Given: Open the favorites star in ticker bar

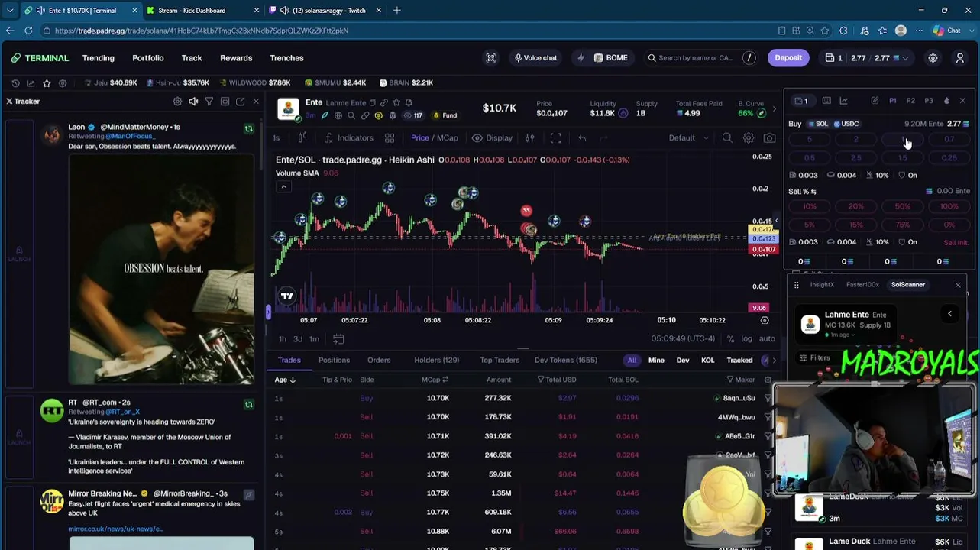Looking at the screenshot, I should click(x=47, y=82).
